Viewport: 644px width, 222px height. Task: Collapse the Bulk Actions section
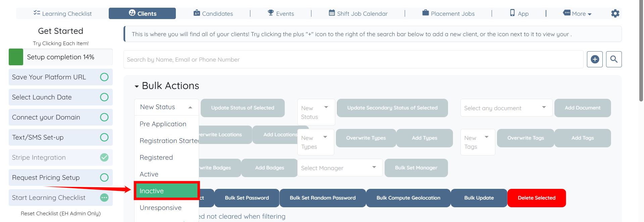click(137, 86)
